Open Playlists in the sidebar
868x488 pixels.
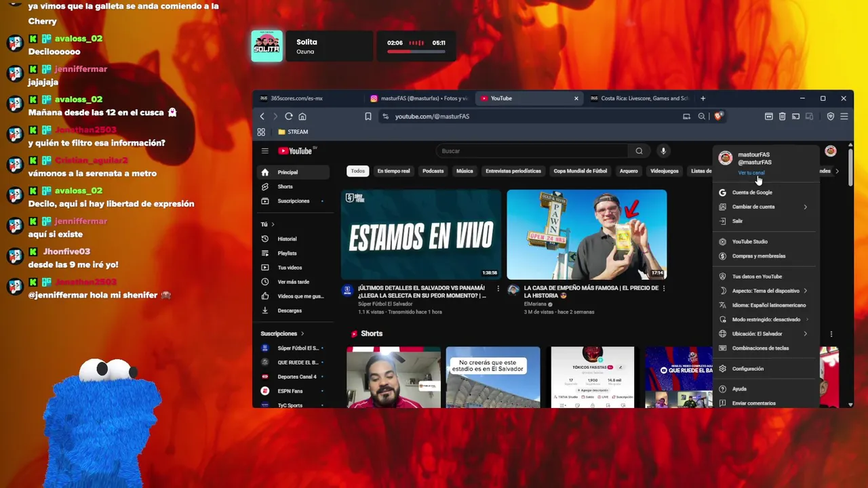[294, 253]
